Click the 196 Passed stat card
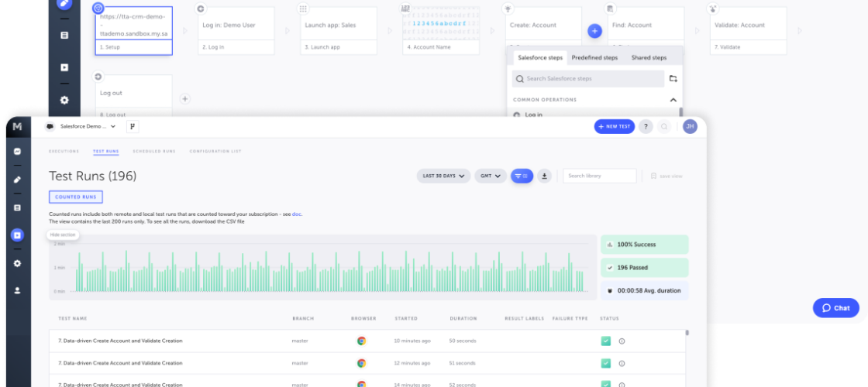868x387 pixels. (x=644, y=268)
